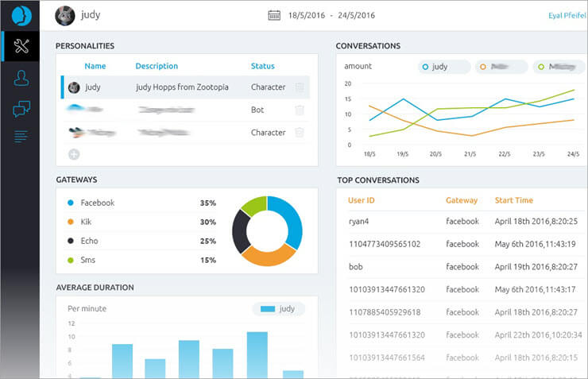Screen dimensions: 588x379
Task: Open the Eyal Pfeifel account link
Action: [567, 15]
